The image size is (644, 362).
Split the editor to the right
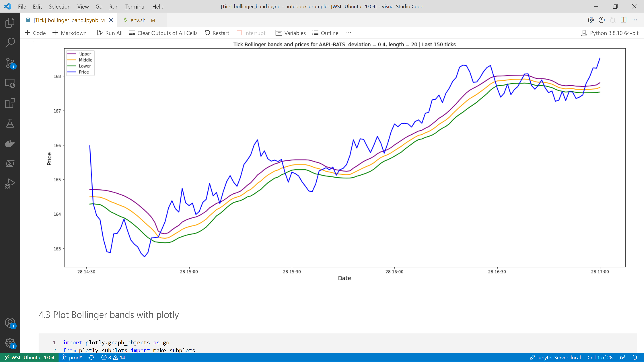click(624, 20)
